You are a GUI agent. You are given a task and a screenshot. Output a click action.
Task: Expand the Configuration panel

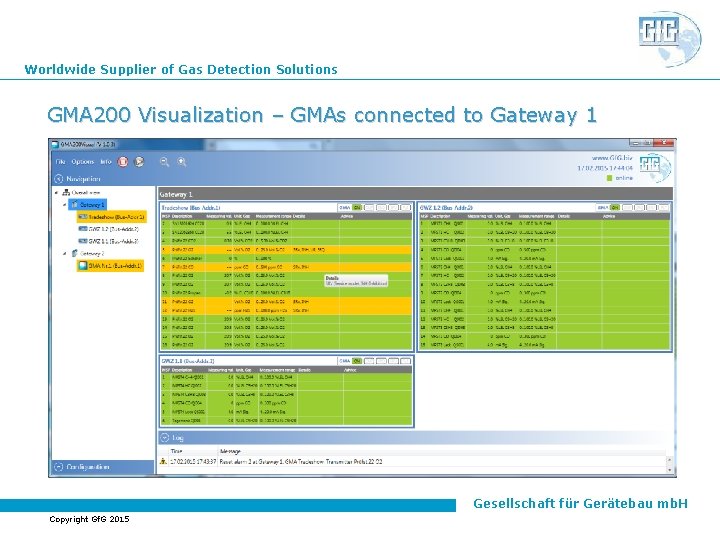[x=59, y=467]
